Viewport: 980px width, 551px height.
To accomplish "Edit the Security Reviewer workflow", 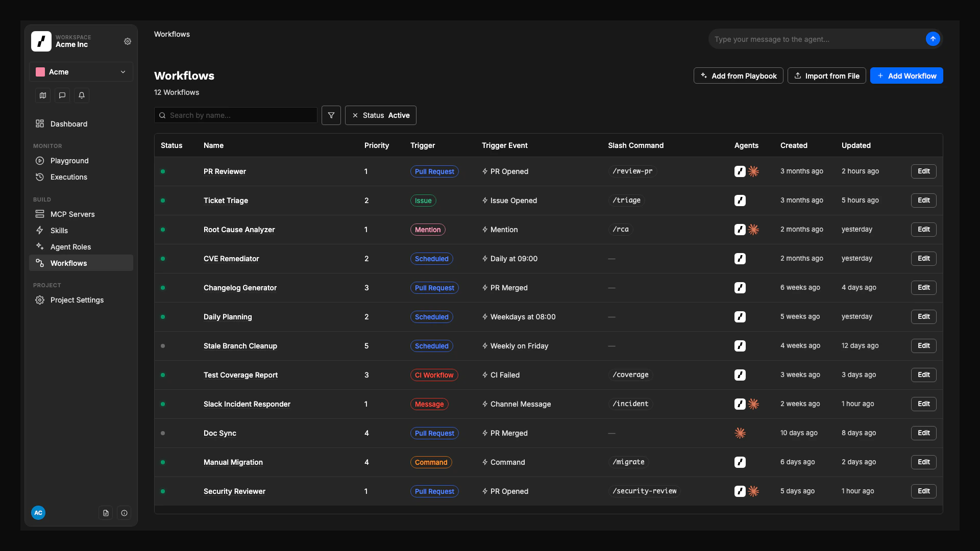I will 923,491.
